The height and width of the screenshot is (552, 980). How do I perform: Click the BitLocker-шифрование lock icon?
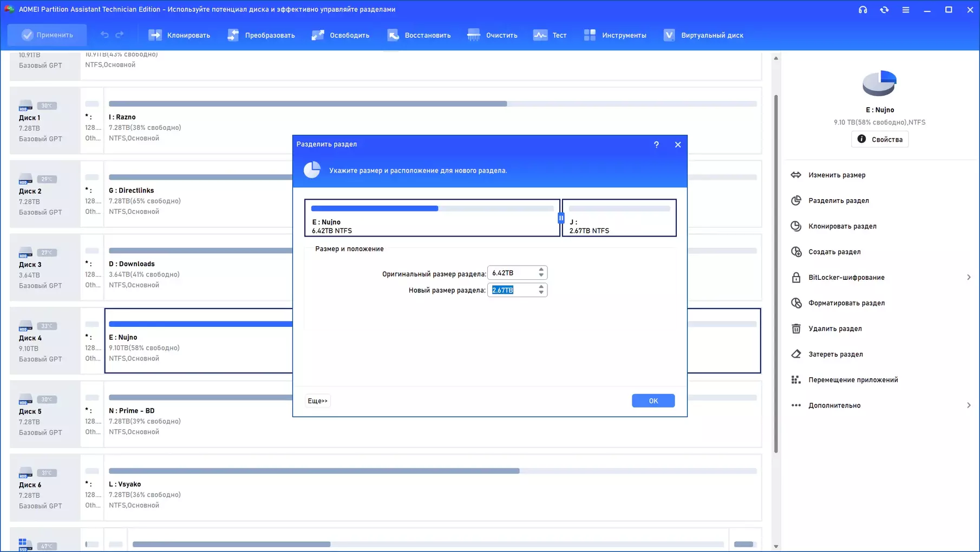(x=796, y=278)
